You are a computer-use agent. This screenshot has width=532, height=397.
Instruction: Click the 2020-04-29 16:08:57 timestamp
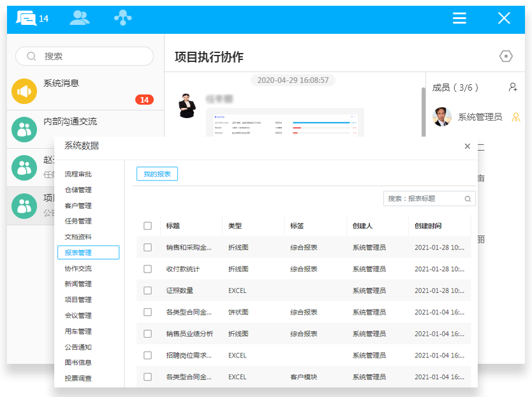click(x=293, y=80)
